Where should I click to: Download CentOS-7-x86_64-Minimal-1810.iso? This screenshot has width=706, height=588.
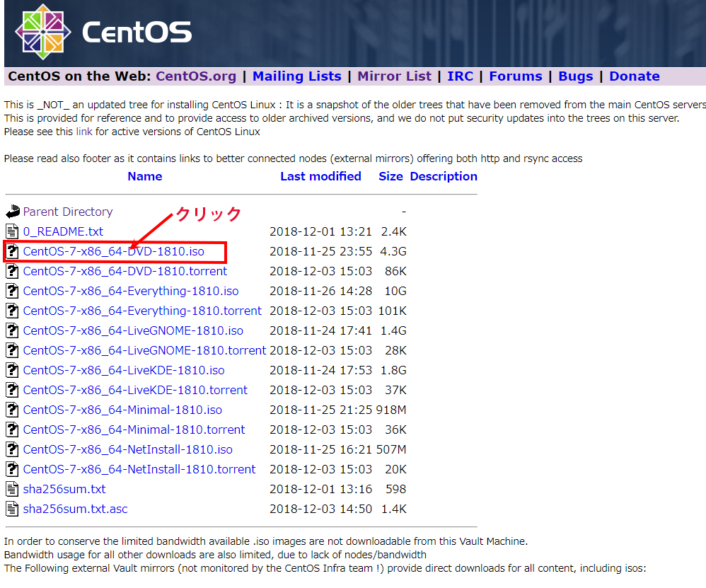coord(122,410)
